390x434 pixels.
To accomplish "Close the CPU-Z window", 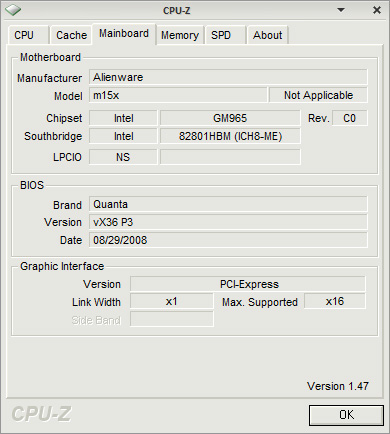I will (x=377, y=10).
